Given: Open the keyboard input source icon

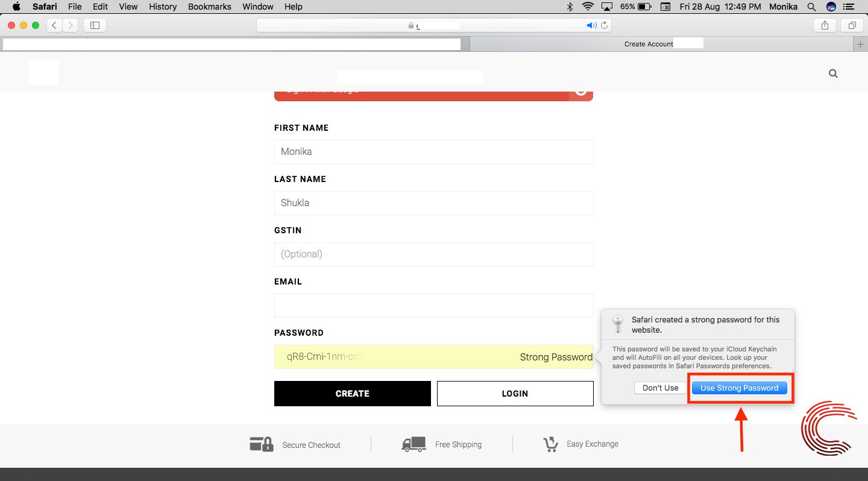Looking at the screenshot, I should [x=665, y=7].
